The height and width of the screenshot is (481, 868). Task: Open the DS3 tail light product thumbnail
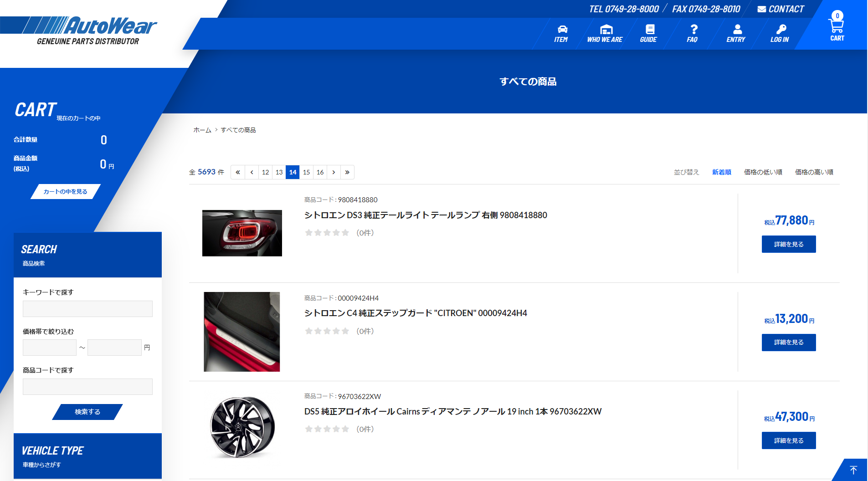(x=242, y=233)
